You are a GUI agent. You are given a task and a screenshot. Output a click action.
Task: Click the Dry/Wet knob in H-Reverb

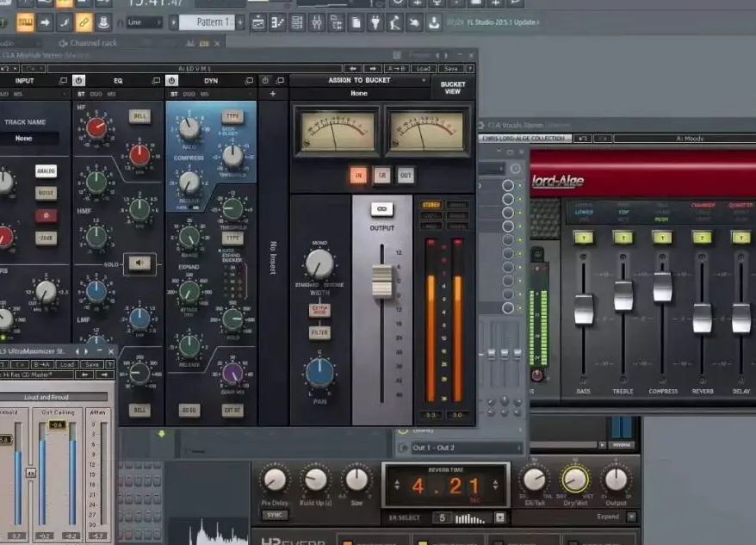click(574, 480)
